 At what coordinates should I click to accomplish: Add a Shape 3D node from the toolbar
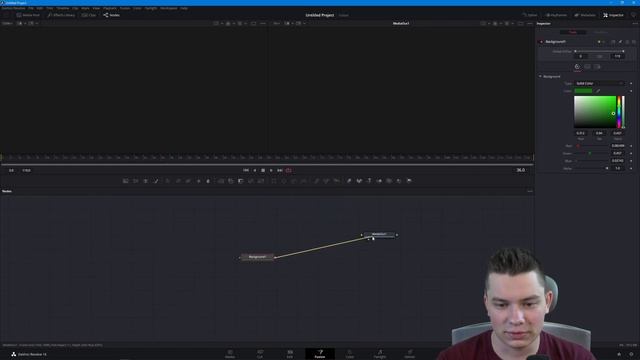[359, 181]
